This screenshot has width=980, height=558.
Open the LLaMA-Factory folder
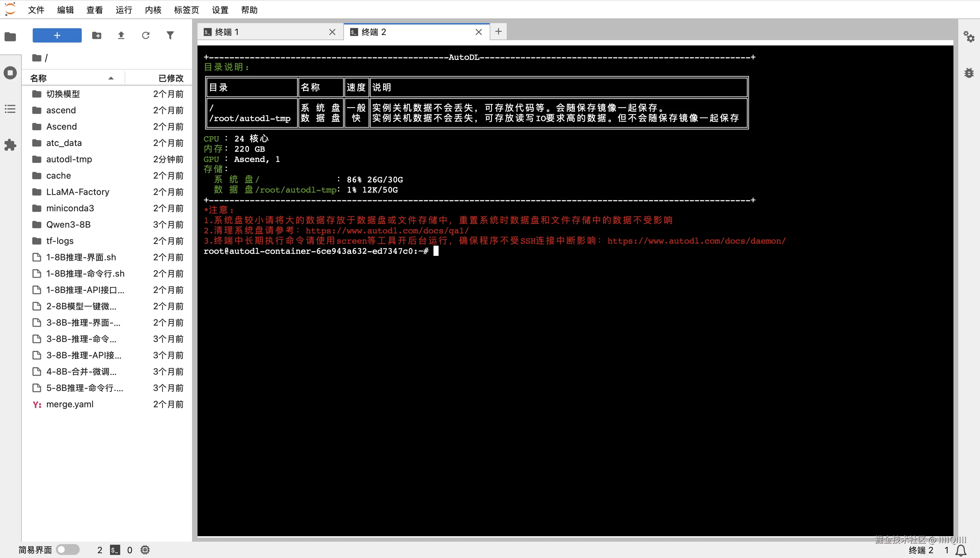78,192
